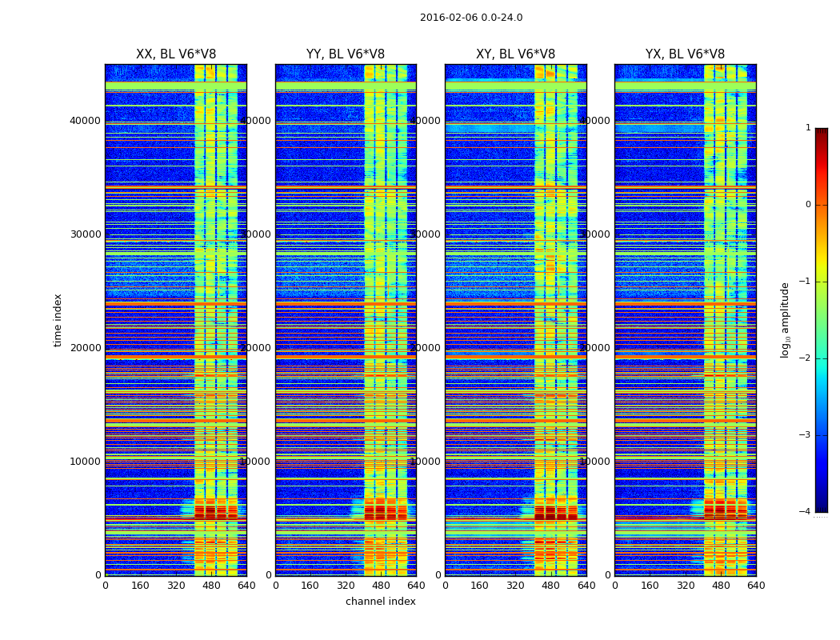Click the XX, BL V6*V8 subplot title

(x=176, y=54)
